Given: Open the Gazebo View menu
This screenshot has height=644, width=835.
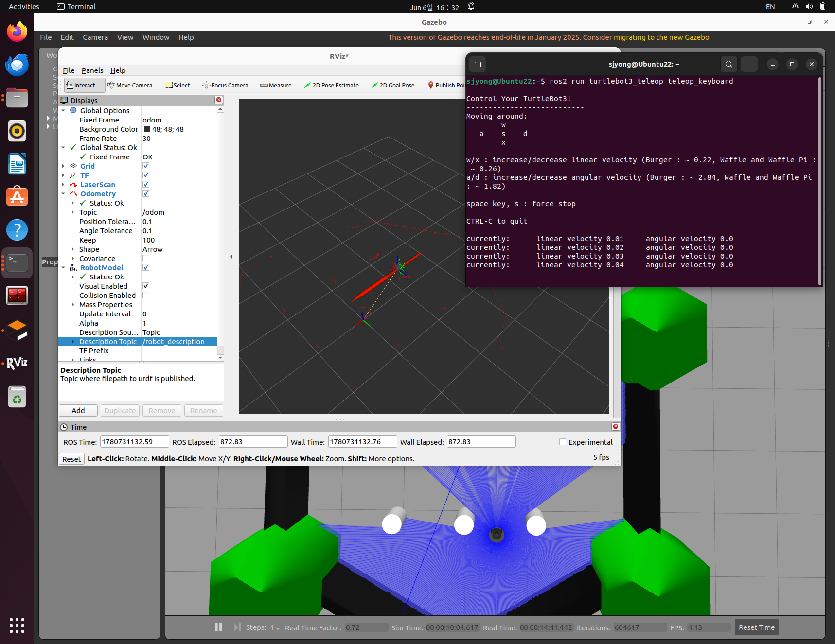Looking at the screenshot, I should coord(125,37).
